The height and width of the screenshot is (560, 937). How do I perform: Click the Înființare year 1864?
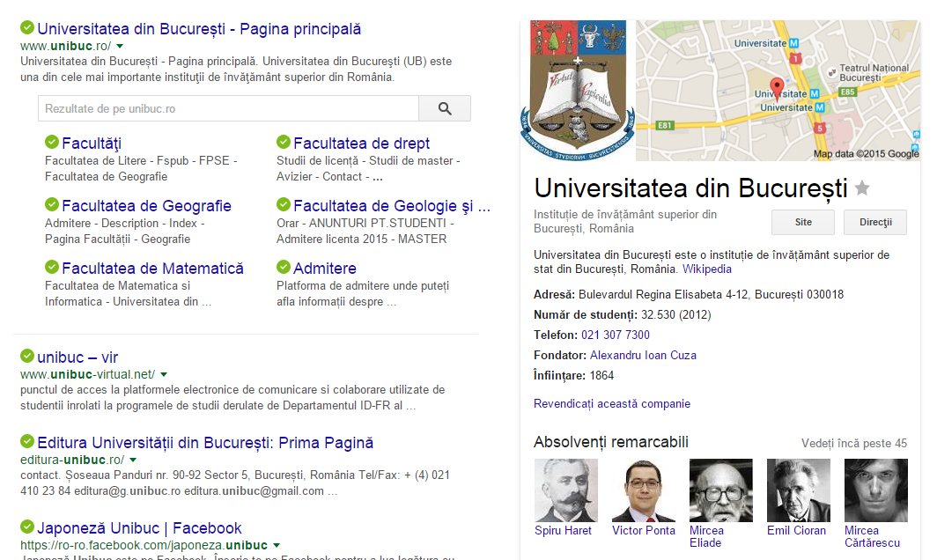click(601, 375)
